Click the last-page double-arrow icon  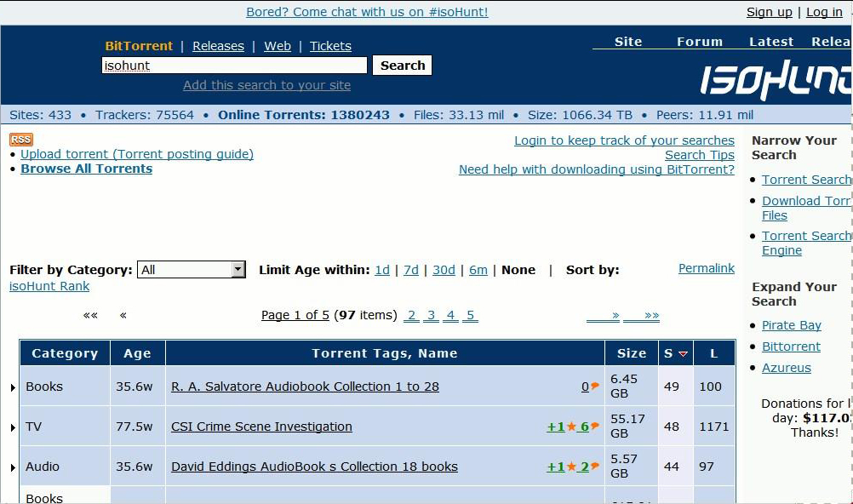click(x=650, y=314)
